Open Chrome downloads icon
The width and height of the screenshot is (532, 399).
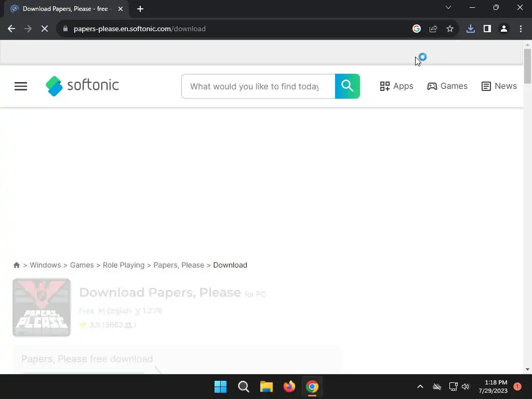(x=471, y=29)
